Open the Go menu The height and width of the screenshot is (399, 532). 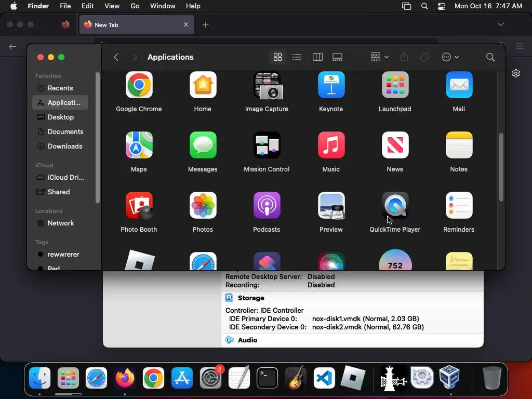tap(135, 6)
